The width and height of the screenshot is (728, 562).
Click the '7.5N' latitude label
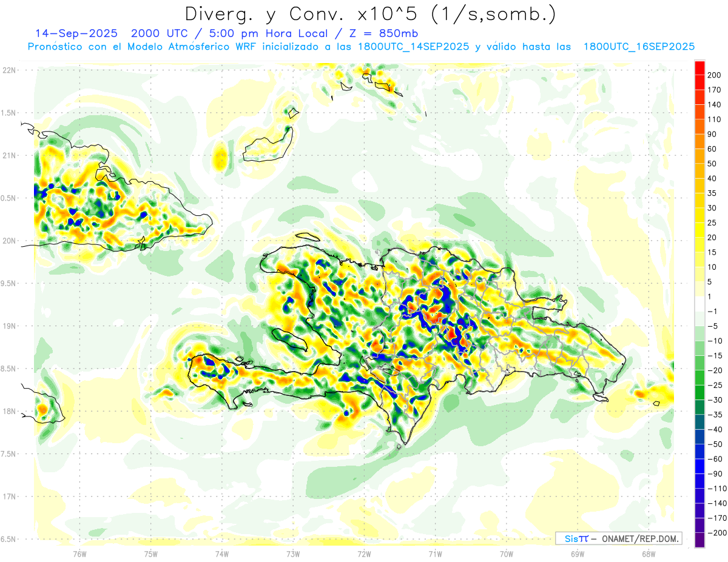click(9, 453)
